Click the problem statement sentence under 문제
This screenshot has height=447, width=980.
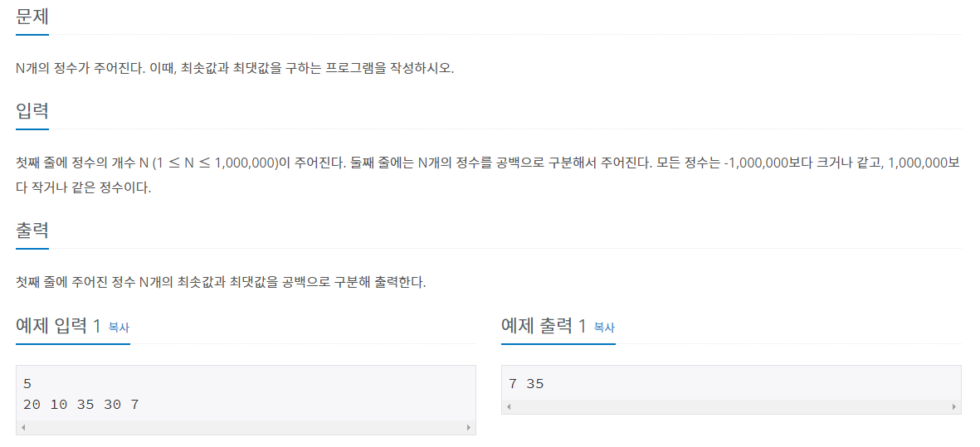click(x=235, y=68)
